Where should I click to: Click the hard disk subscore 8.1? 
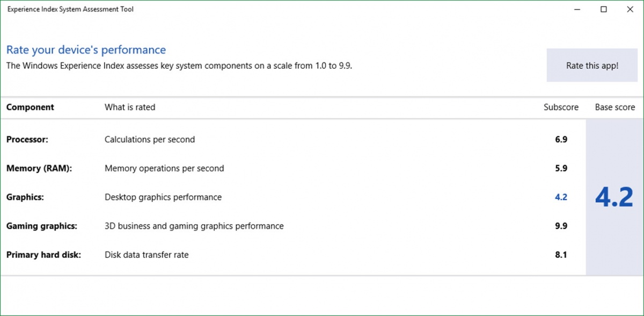(561, 255)
